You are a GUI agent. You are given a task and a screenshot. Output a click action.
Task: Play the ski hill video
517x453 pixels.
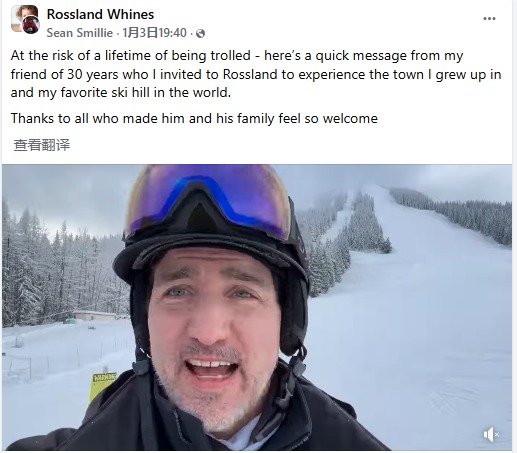[x=257, y=307]
